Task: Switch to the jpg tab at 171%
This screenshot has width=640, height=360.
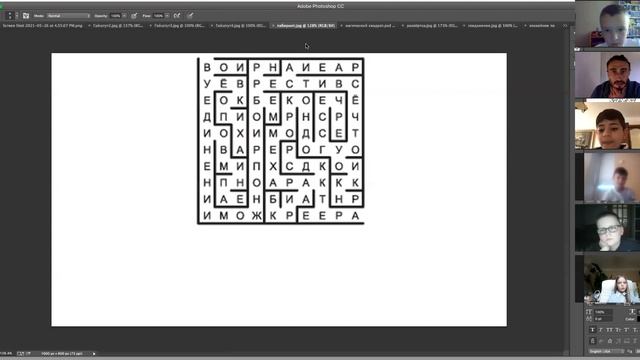Action: [431, 25]
